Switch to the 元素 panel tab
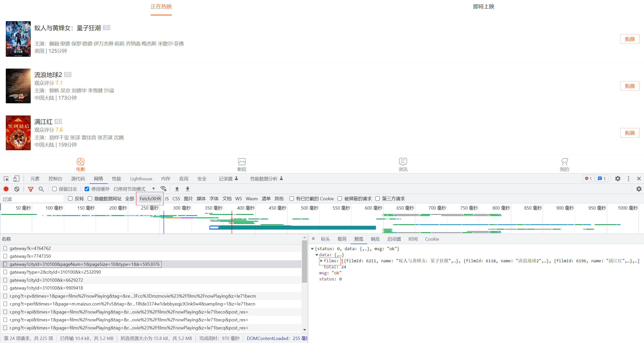 pos(35,179)
